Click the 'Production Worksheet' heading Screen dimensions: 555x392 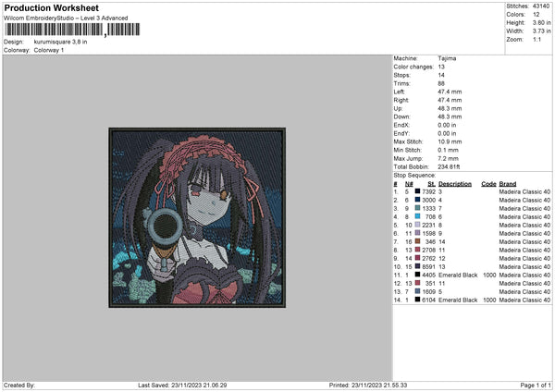[51, 7]
